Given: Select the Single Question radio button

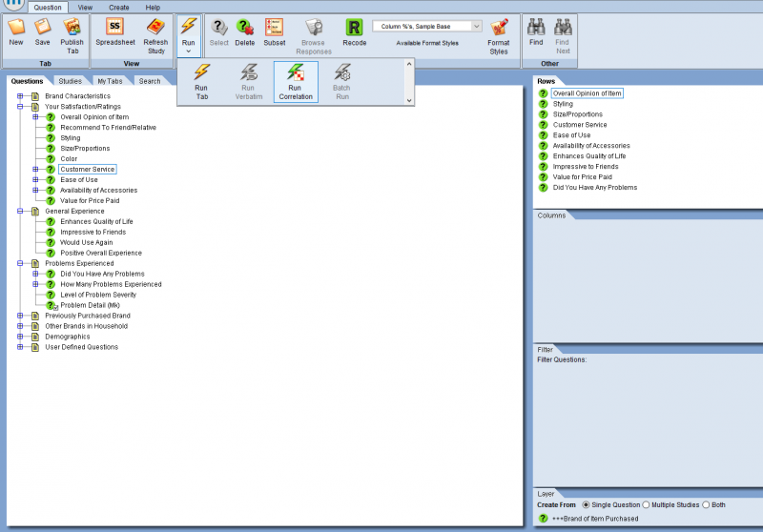Looking at the screenshot, I should point(586,504).
